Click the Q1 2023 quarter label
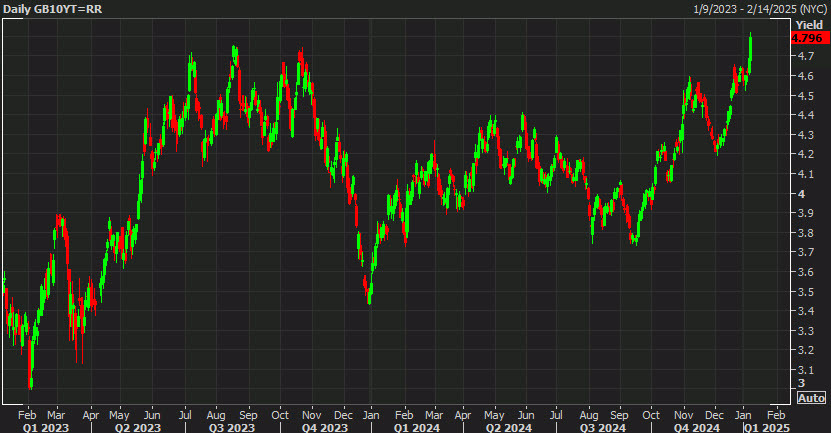831x433 pixels. point(46,427)
